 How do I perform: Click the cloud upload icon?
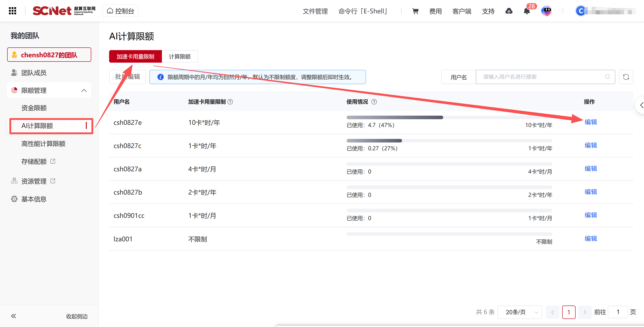click(509, 11)
